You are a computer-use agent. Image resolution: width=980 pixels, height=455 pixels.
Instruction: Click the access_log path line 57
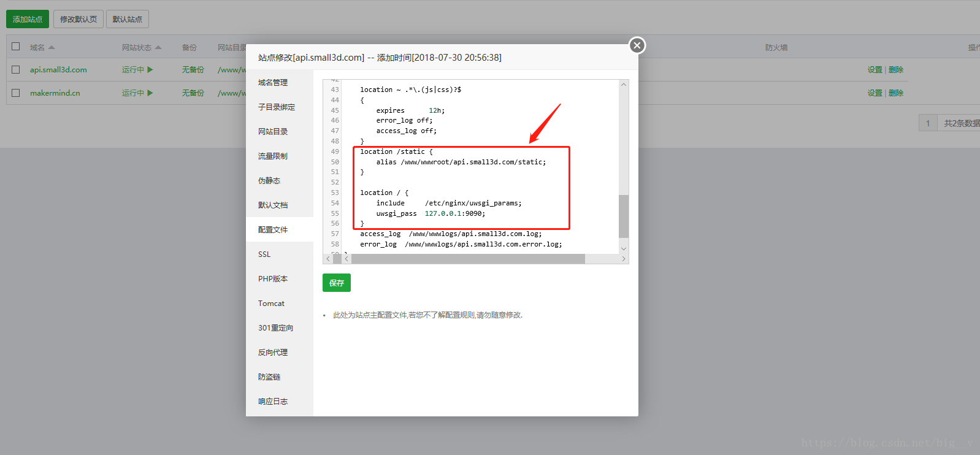(x=451, y=234)
